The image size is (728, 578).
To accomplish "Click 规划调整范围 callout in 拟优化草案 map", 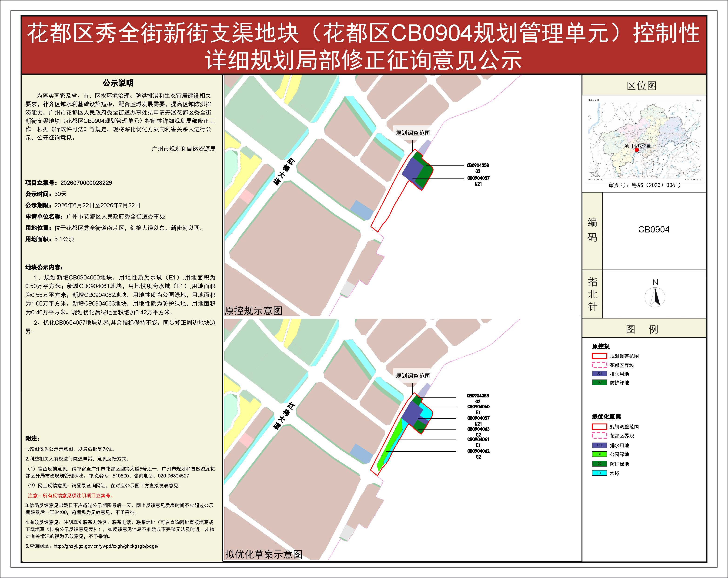I will click(x=413, y=376).
